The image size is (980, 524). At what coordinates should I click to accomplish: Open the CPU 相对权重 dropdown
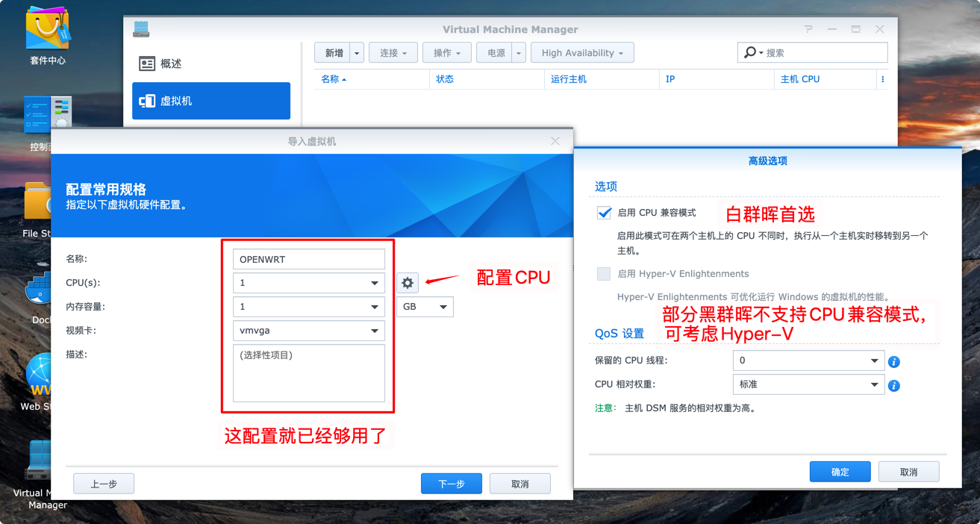(808, 384)
